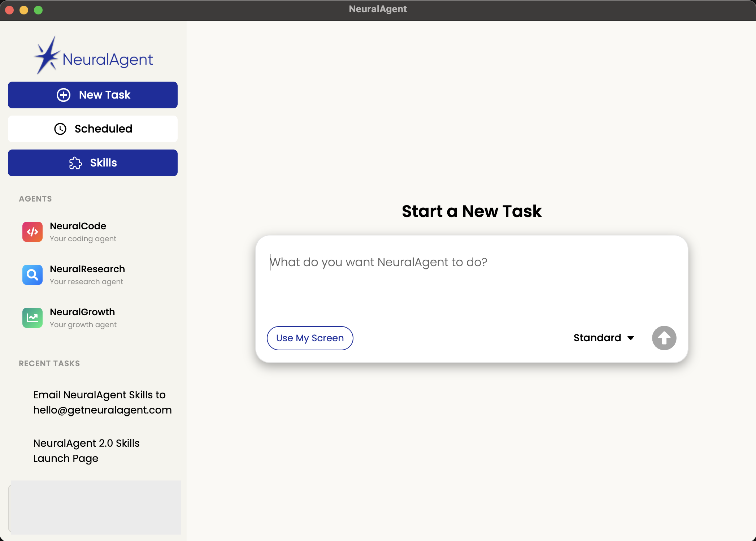Click the puzzle piece icon on Skills

pos(75,163)
